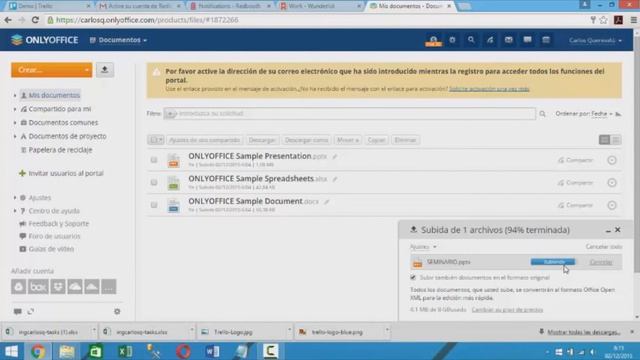Expand the Centro de ayuda sidebar arrow

pyautogui.click(x=15, y=211)
